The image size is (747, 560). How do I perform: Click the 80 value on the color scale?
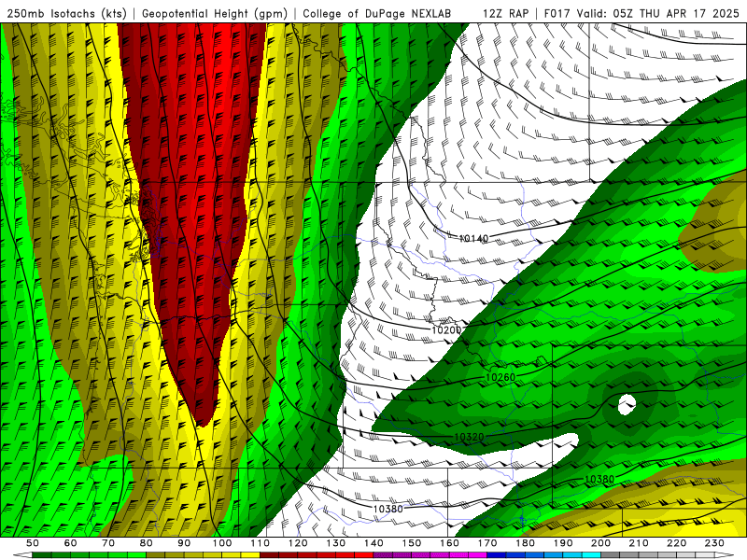coord(147,543)
